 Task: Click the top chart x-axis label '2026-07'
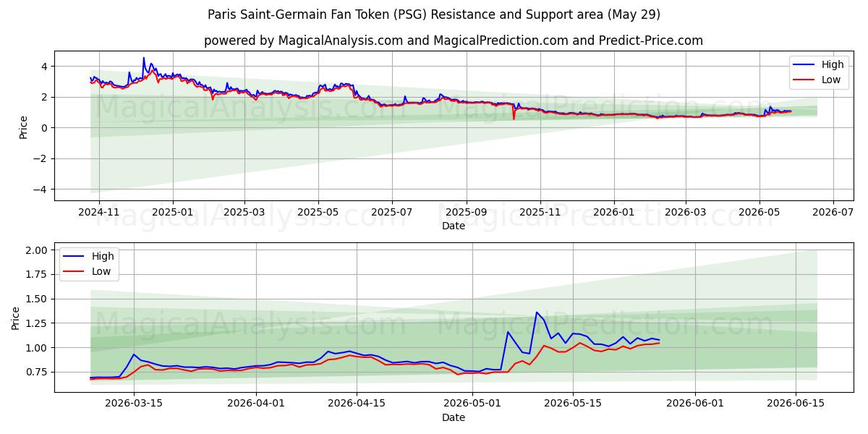[x=833, y=213]
